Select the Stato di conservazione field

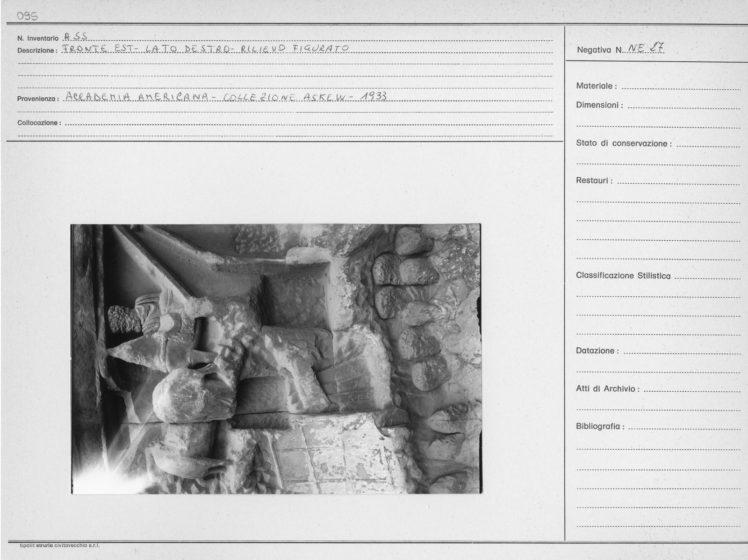tap(708, 144)
